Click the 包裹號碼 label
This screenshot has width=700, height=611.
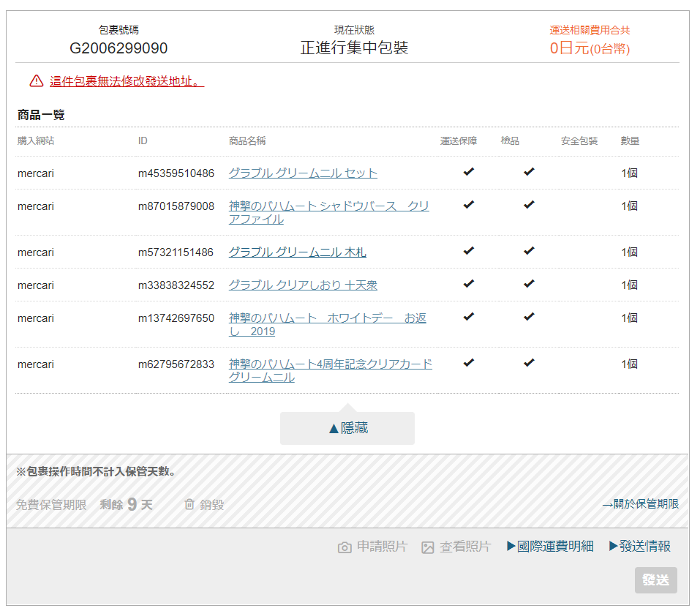pyautogui.click(x=118, y=30)
